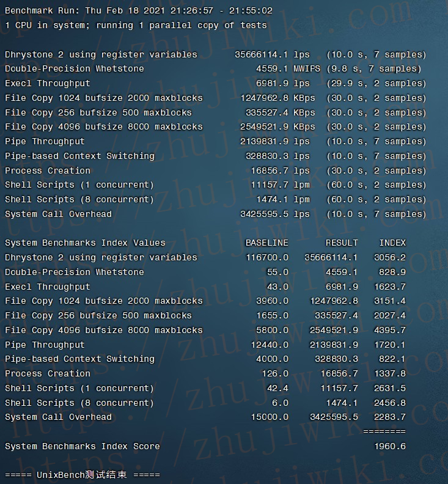Click the Shell Scripts 8 concurrent index '2456.8'
The height and width of the screenshot is (484, 448).
coord(390,403)
